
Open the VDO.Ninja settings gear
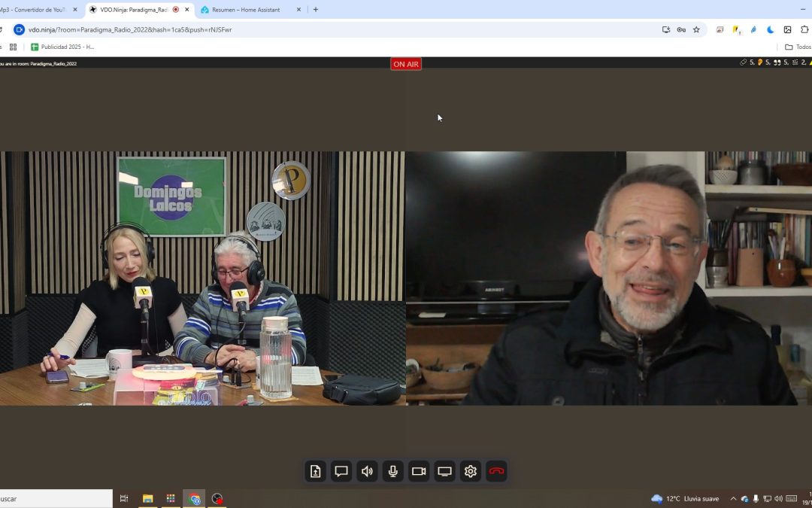point(470,471)
